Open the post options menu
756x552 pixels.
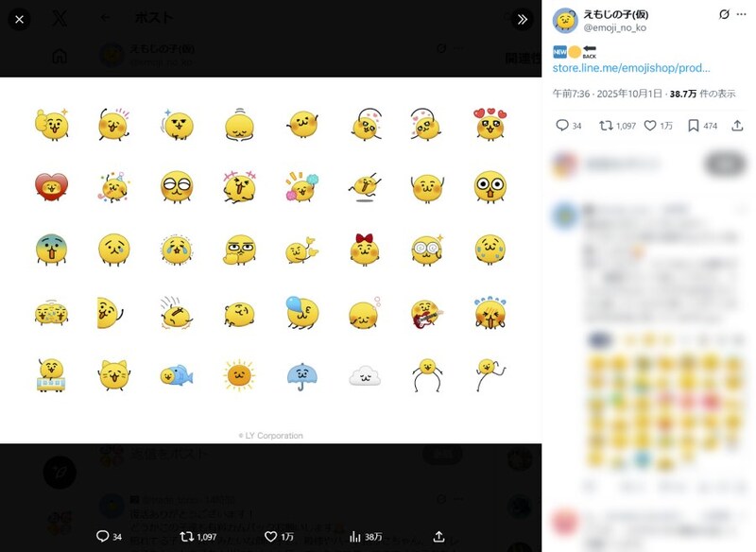(742, 14)
